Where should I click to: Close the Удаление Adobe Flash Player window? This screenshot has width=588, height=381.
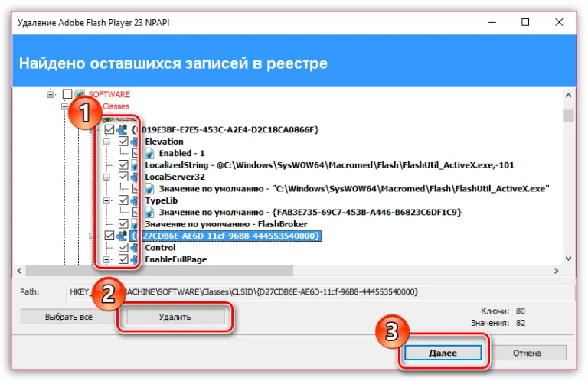point(559,22)
